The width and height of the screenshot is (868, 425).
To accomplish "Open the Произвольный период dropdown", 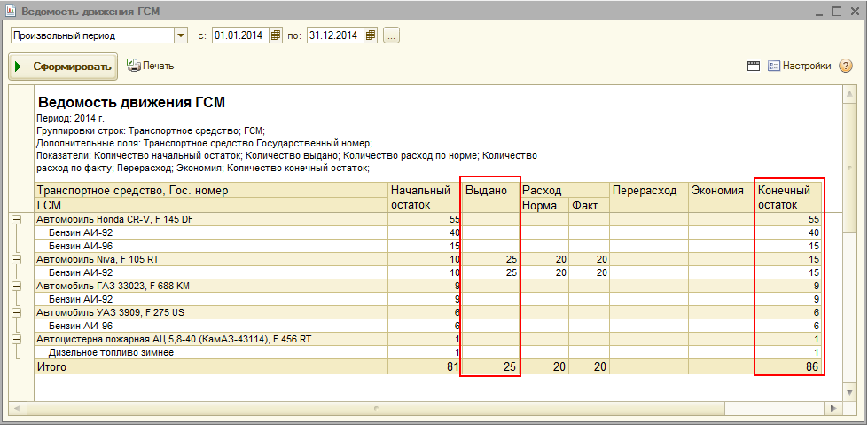I will pos(181,35).
